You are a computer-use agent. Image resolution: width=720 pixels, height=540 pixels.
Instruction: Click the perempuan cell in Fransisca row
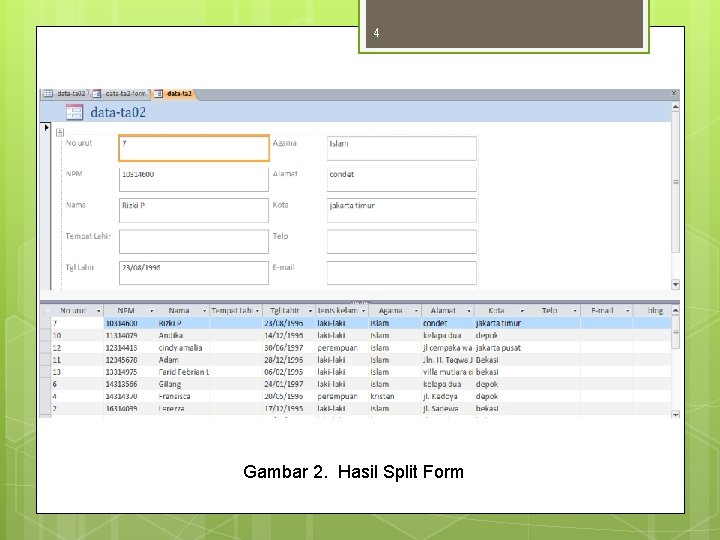point(342,396)
